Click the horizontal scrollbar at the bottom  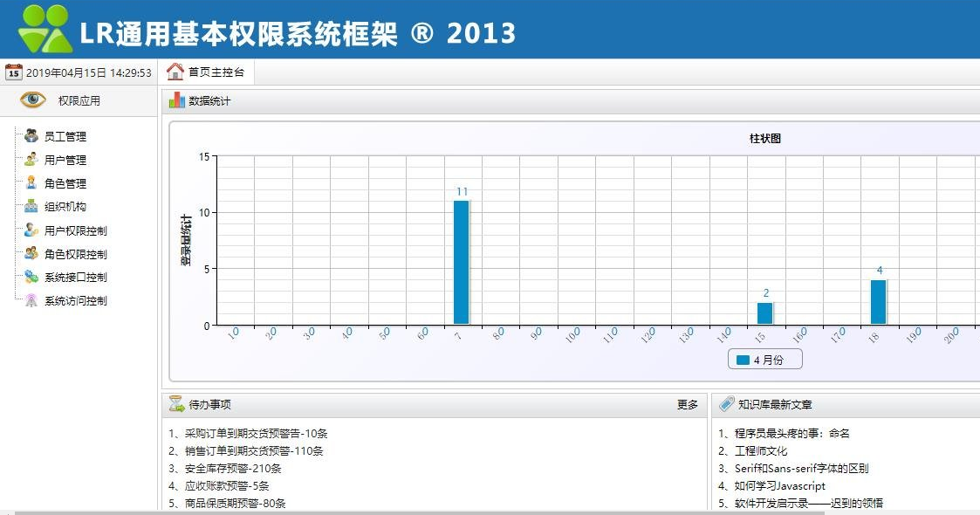420,512
